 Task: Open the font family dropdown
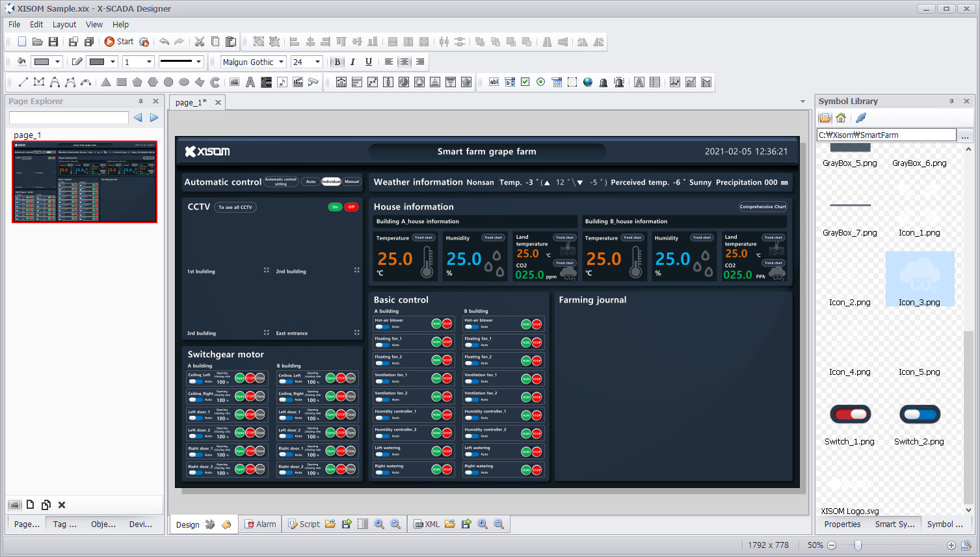pos(282,62)
